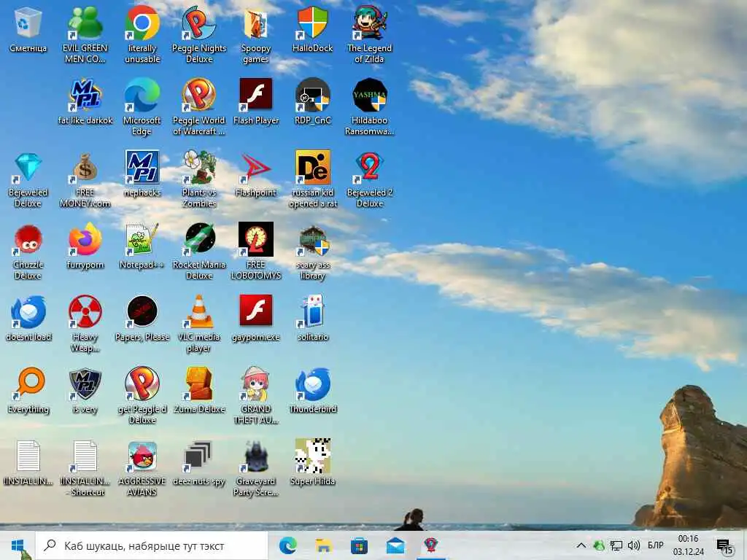Screen dimensions: 747x560
Task: Open Papers, Please shortcut
Action: pos(142,319)
